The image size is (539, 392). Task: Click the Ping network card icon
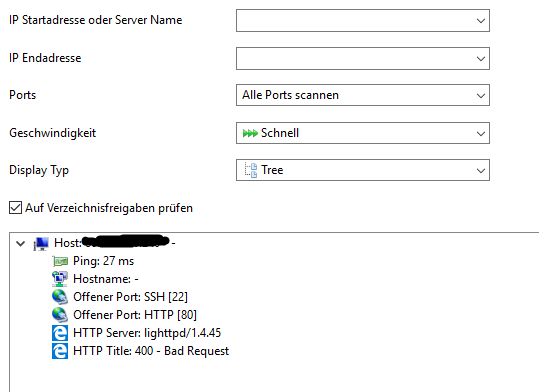[x=60, y=262]
